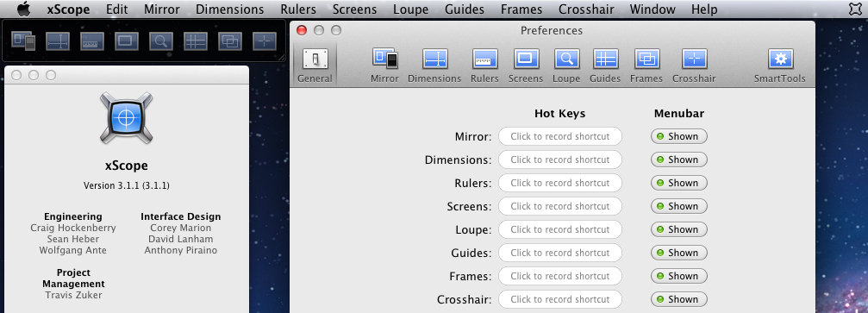Screen dimensions: 868x313
Task: Select Rulers tool in floating toolbar
Action: coord(92,41)
